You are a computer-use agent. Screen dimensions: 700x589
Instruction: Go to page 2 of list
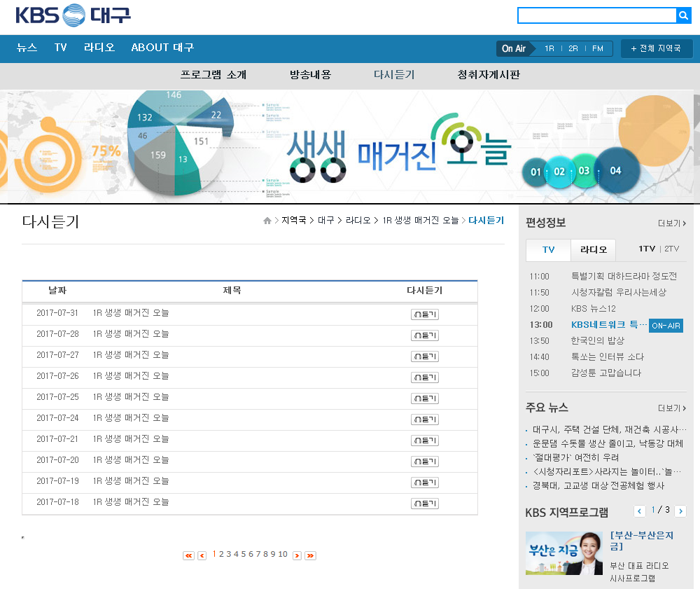(x=221, y=554)
